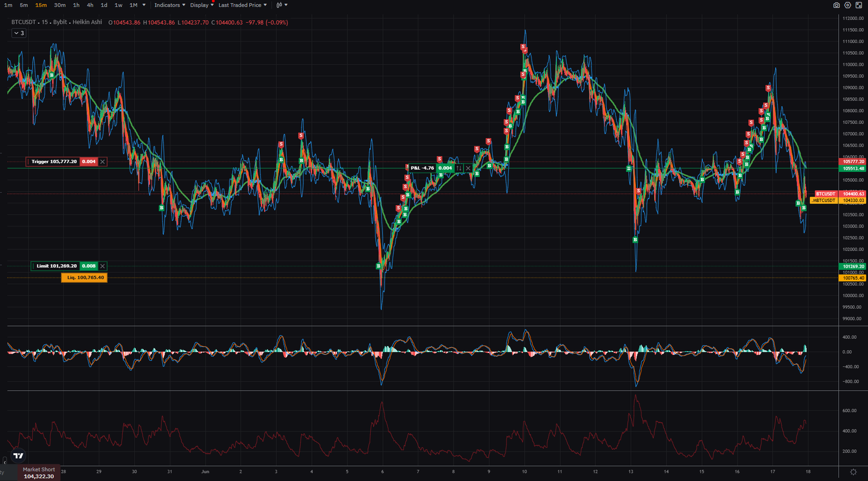This screenshot has width=868, height=481.
Task: Click the -97.98 (-0.09%) change value
Action: [267, 22]
